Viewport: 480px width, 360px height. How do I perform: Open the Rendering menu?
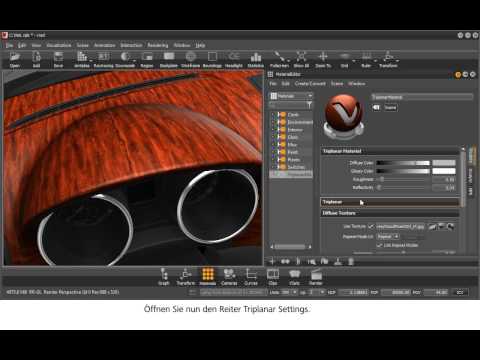(x=158, y=45)
